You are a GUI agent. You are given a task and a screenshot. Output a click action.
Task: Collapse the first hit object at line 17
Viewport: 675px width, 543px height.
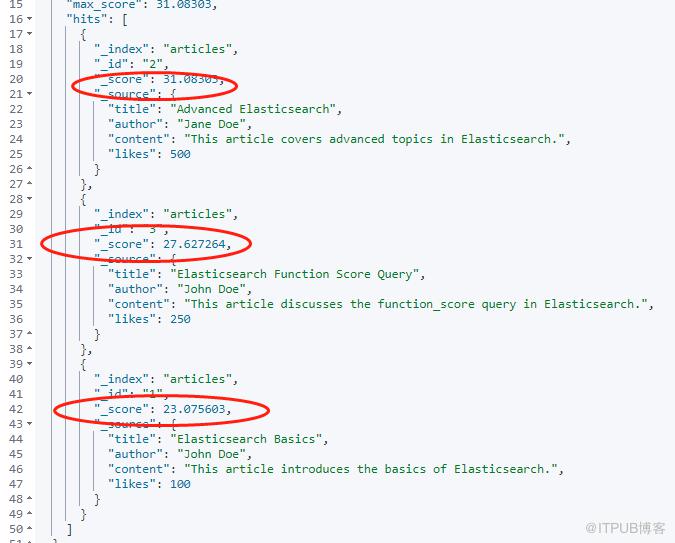[x=29, y=34]
